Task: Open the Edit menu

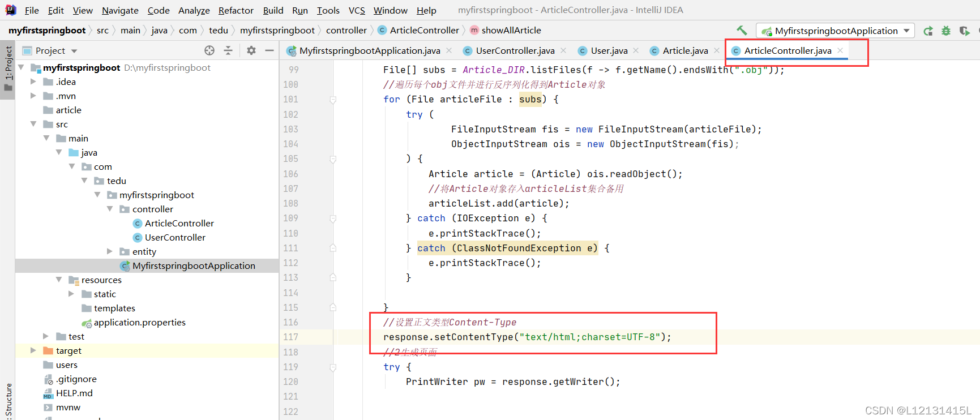Action: [x=55, y=10]
